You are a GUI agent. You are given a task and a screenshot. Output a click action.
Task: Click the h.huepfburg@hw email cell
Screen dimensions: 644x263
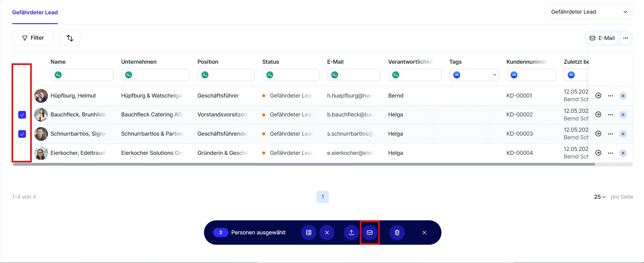(351, 96)
